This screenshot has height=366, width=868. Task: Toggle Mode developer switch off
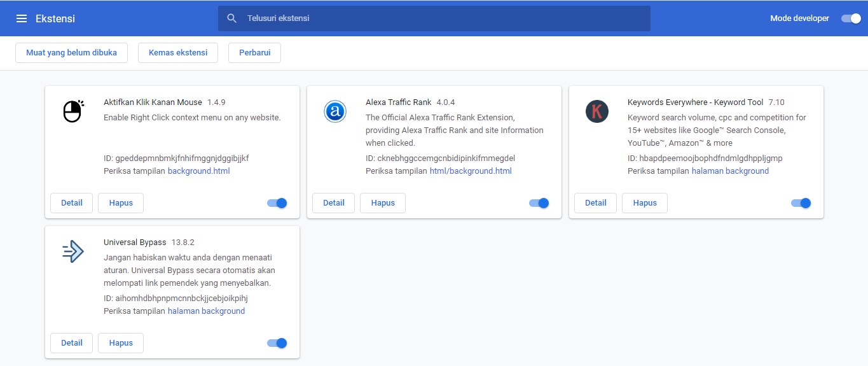point(851,18)
